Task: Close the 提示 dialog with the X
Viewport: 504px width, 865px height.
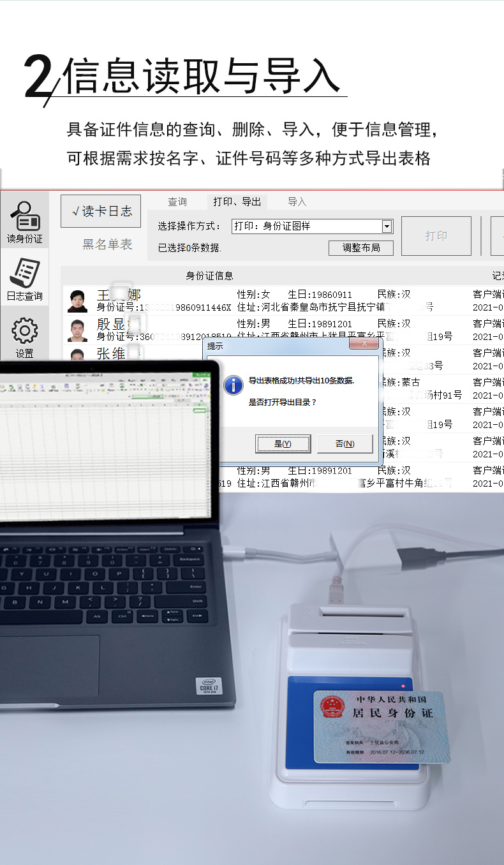Action: [x=364, y=344]
